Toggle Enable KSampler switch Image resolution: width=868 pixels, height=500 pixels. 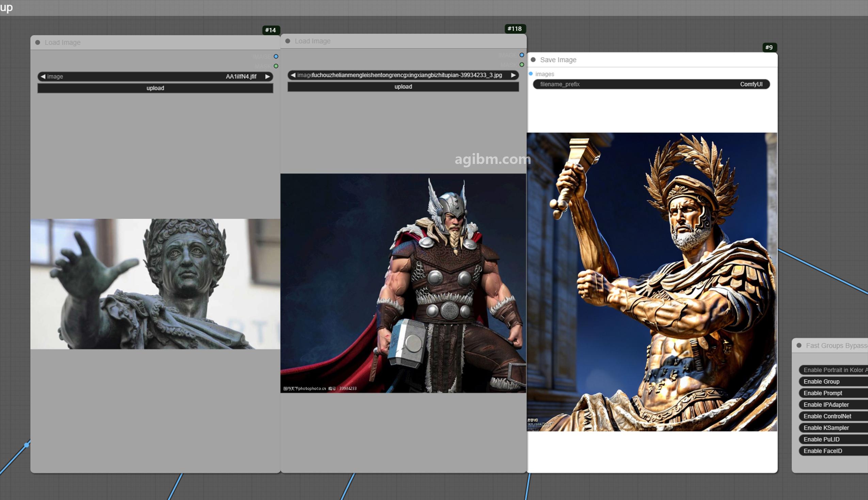pos(833,428)
